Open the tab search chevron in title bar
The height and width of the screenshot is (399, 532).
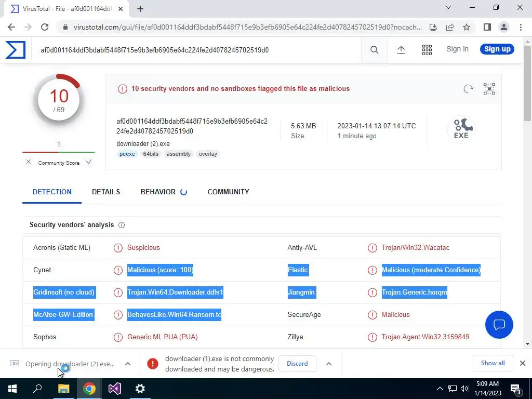pyautogui.click(x=448, y=7)
